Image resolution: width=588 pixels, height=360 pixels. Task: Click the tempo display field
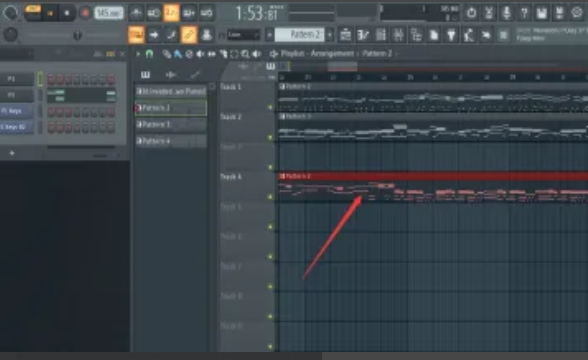(x=108, y=13)
